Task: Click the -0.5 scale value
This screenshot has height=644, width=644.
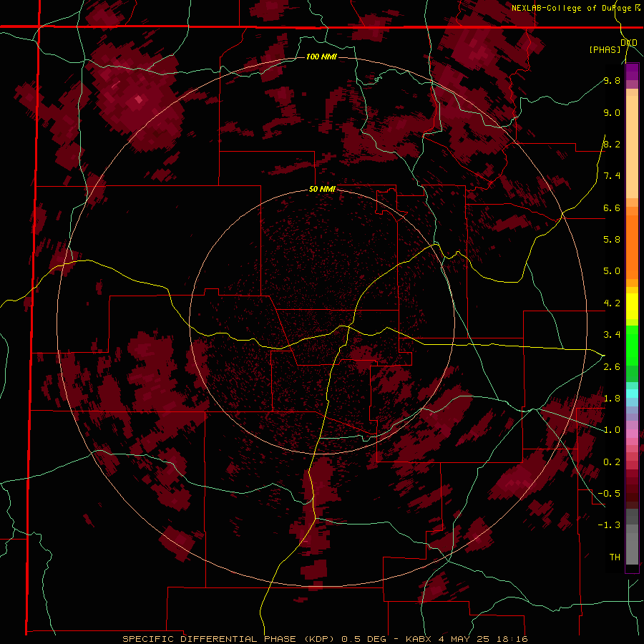Action: [609, 494]
